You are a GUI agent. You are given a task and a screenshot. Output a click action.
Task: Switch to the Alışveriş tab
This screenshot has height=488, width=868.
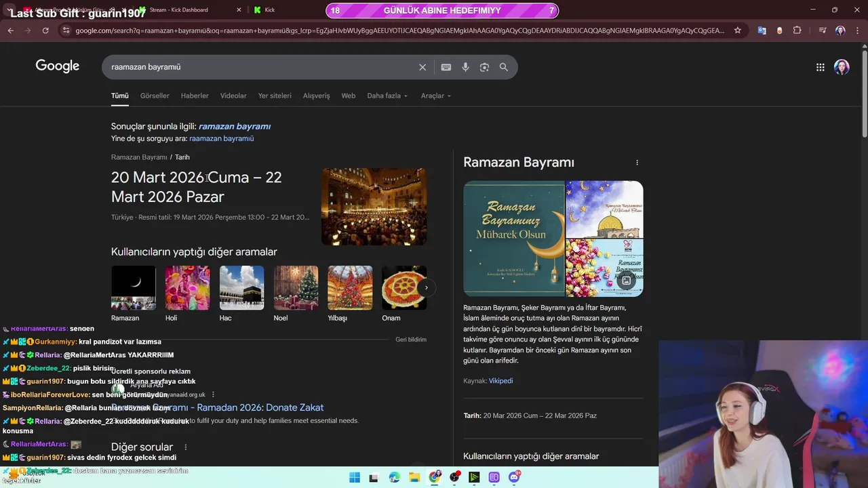pos(316,96)
